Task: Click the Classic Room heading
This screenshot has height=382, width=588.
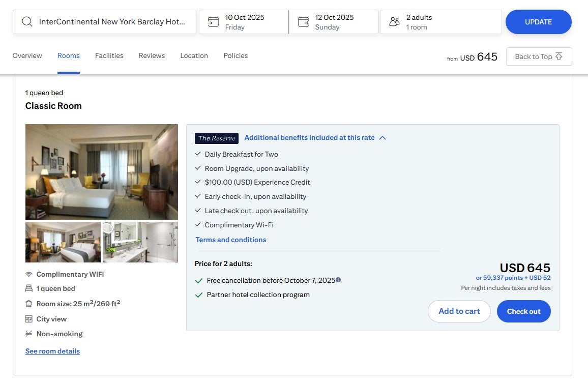Action: coord(53,106)
